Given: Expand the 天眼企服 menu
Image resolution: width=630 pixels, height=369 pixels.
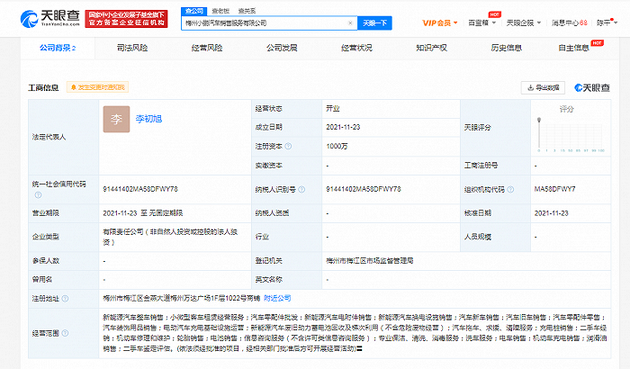Looking at the screenshot, I should click(x=524, y=23).
